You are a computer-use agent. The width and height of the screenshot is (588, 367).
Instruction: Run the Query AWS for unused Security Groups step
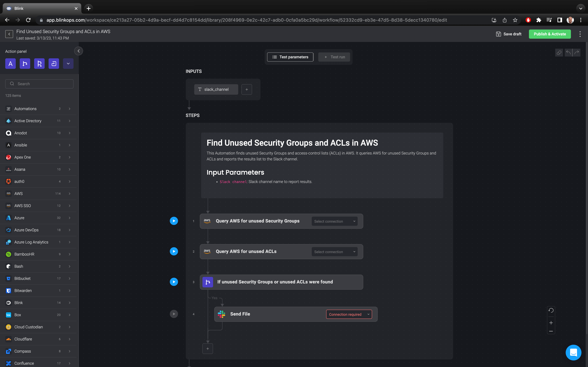[x=174, y=221]
